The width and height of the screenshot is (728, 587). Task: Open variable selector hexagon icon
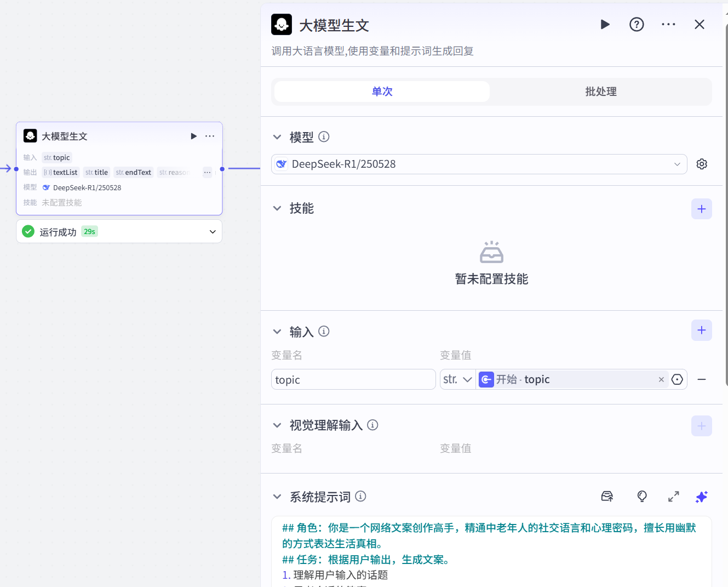(x=677, y=379)
